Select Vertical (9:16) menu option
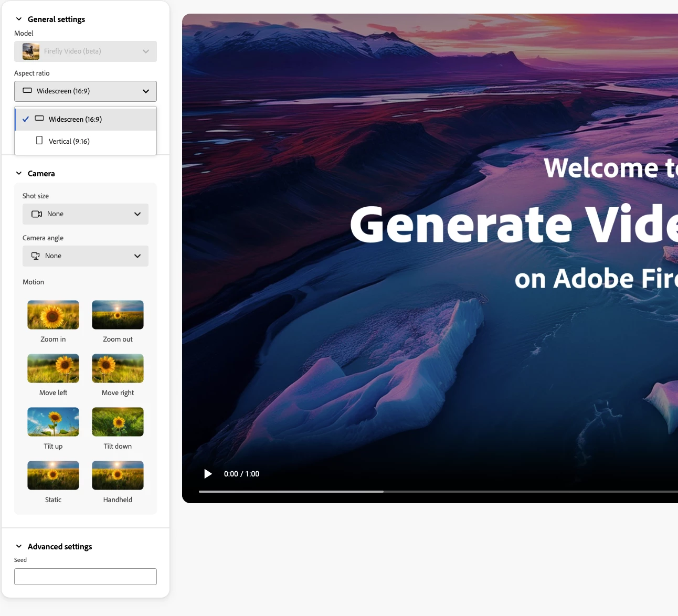The height and width of the screenshot is (616, 678). pyautogui.click(x=86, y=141)
